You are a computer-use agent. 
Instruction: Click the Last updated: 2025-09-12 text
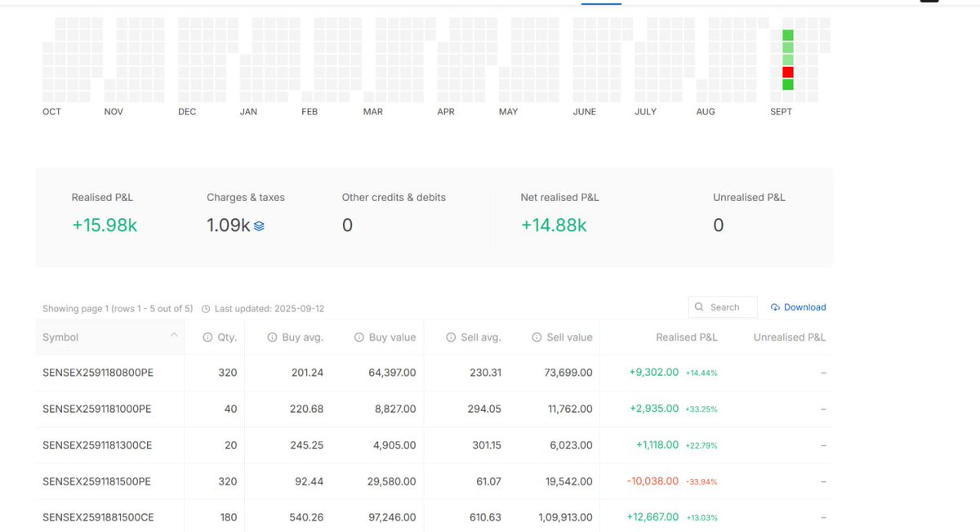click(269, 309)
